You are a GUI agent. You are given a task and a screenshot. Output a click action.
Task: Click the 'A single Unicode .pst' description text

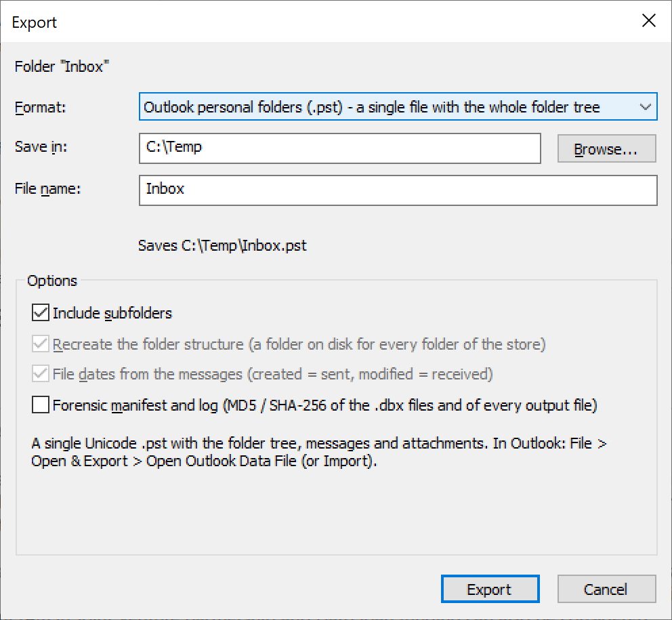point(319,452)
